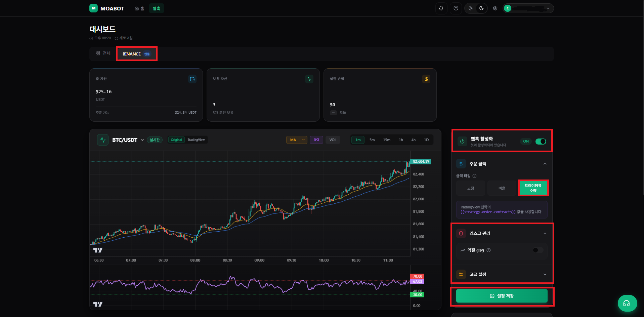Select the 5m timeframe

tap(372, 140)
